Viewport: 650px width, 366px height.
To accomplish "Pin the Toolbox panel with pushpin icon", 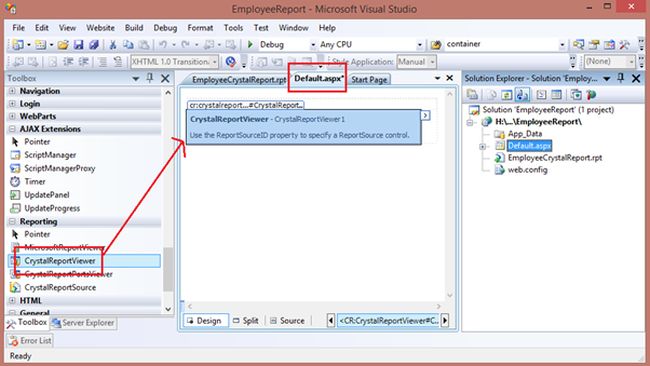I will (x=150, y=78).
